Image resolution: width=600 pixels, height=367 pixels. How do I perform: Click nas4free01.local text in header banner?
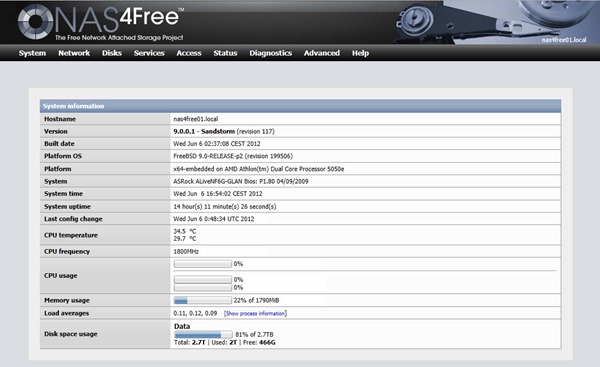[564, 39]
